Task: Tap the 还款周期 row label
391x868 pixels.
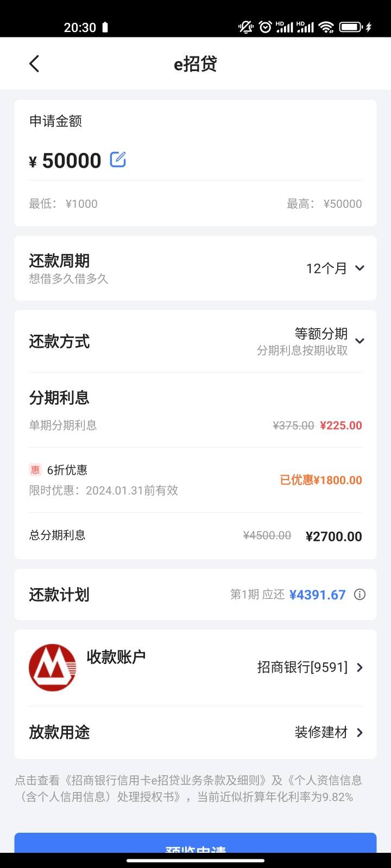Action: pos(59,261)
